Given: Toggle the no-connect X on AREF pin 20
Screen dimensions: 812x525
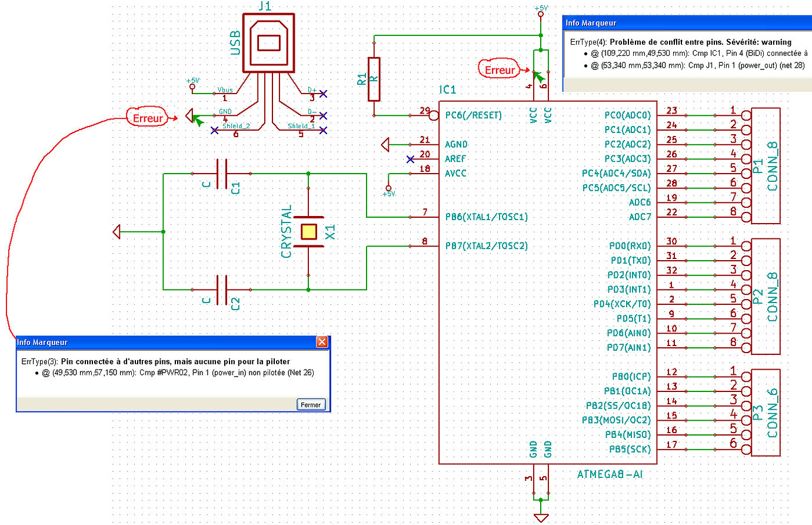Looking at the screenshot, I should [409, 159].
